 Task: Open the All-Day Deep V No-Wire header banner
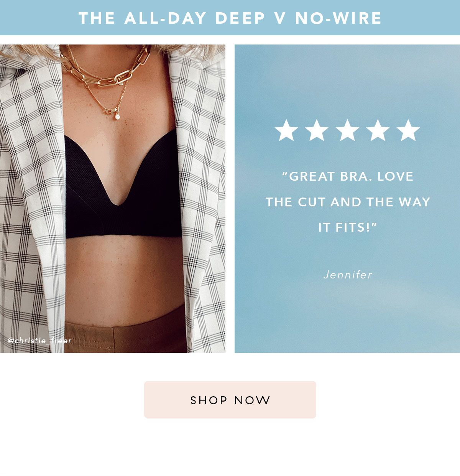[x=230, y=18]
